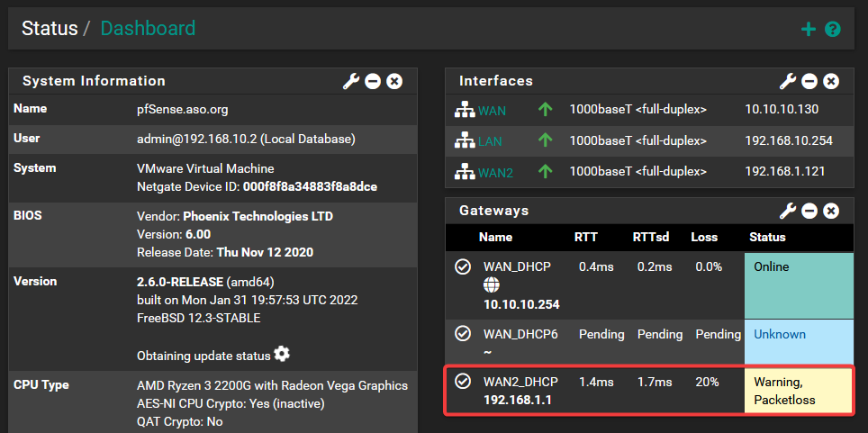Click the WAN_DHCP gateway check circle
The image size is (868, 433).
463,267
